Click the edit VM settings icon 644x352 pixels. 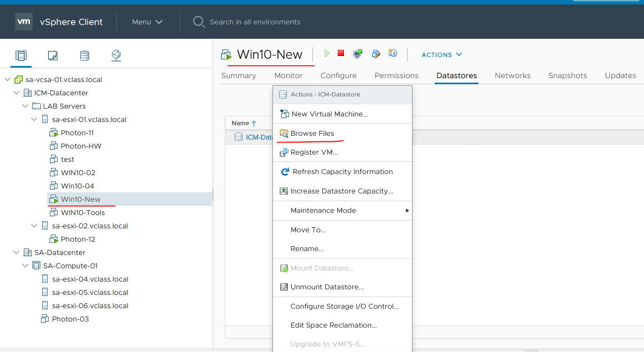point(376,53)
